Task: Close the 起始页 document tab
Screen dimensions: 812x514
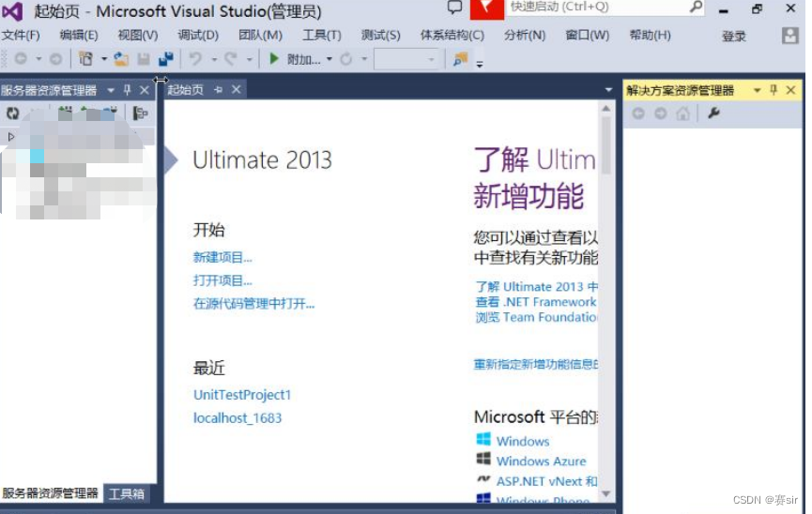Action: 237,89
